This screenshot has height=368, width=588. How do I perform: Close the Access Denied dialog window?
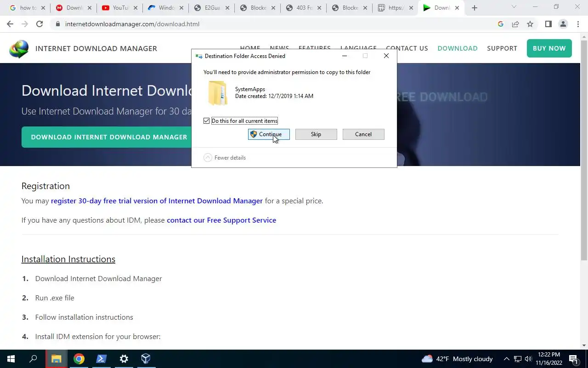click(386, 56)
